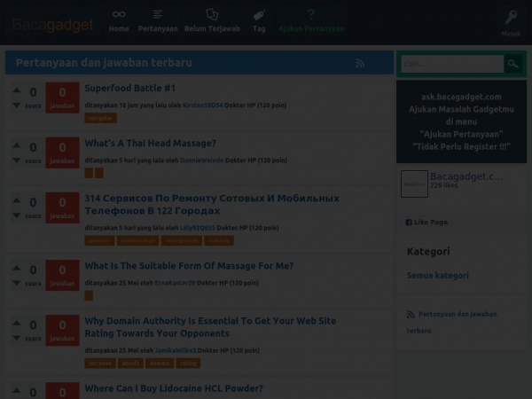Click the xyngular tag
The image size is (532, 399).
pos(101,118)
